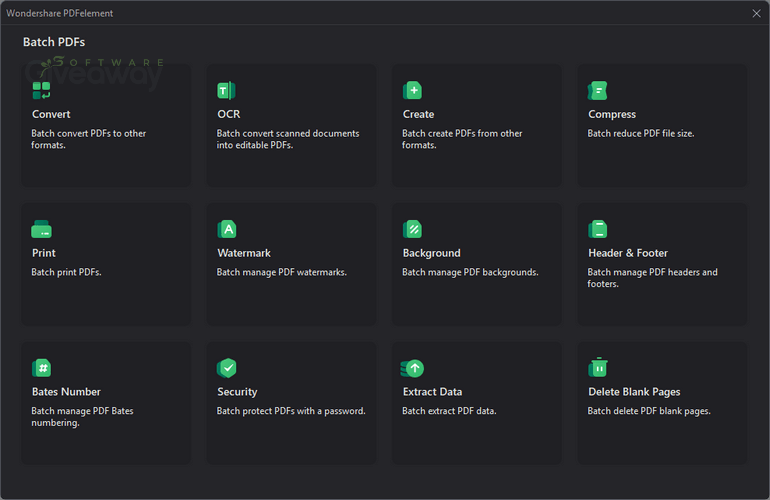Click the Delete Blank Pages trash icon
Image resolution: width=770 pixels, height=500 pixels.
coord(598,367)
